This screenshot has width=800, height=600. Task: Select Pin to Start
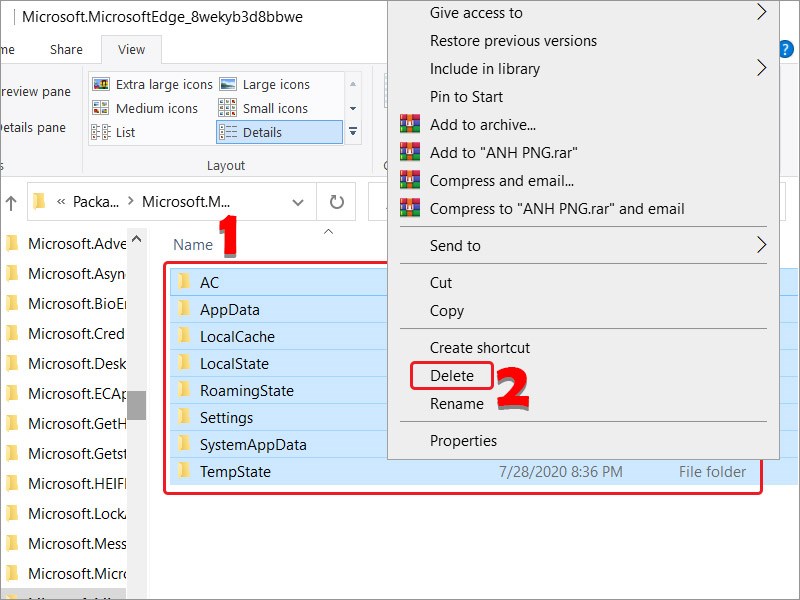466,96
